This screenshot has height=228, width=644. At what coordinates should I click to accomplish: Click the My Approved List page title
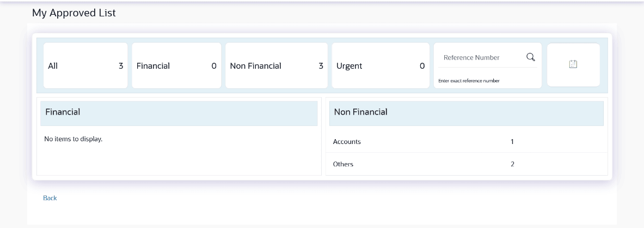[x=74, y=13]
